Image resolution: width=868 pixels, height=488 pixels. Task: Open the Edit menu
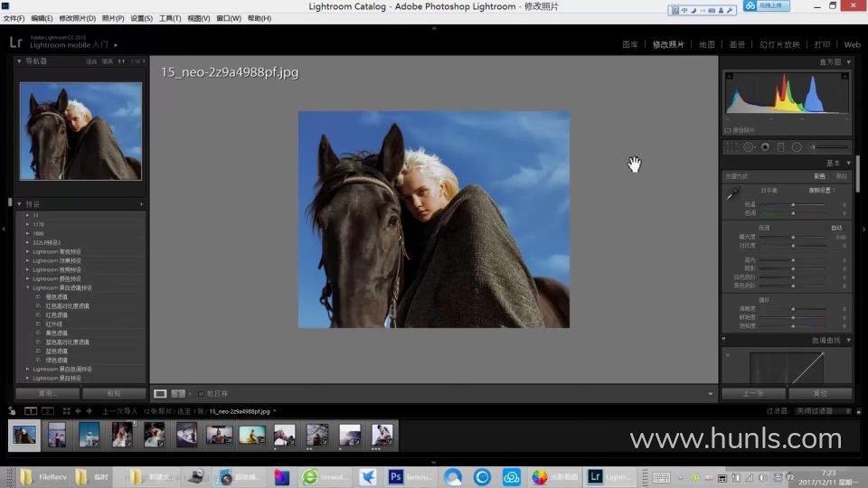coord(42,18)
